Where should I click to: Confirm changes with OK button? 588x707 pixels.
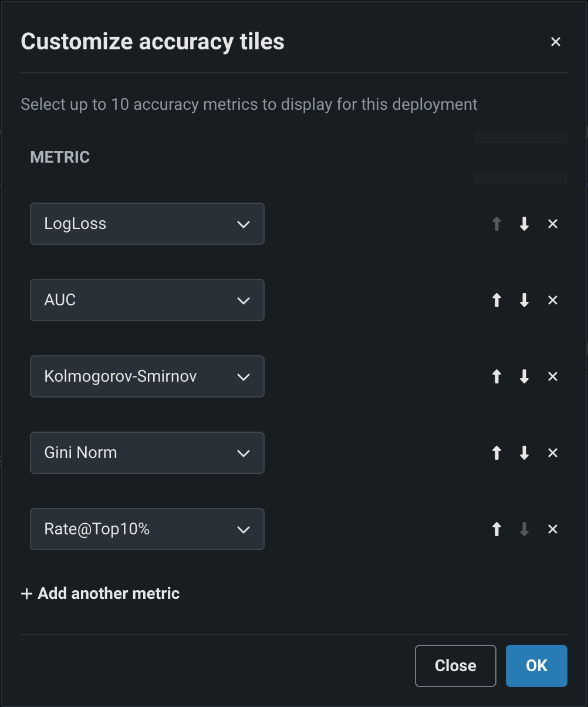click(536, 665)
